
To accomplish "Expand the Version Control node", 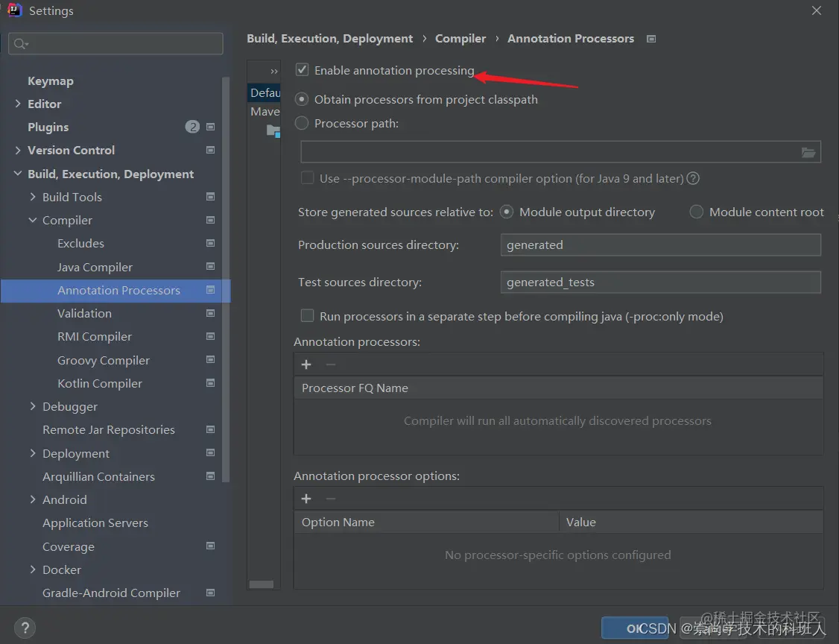I will (x=18, y=150).
